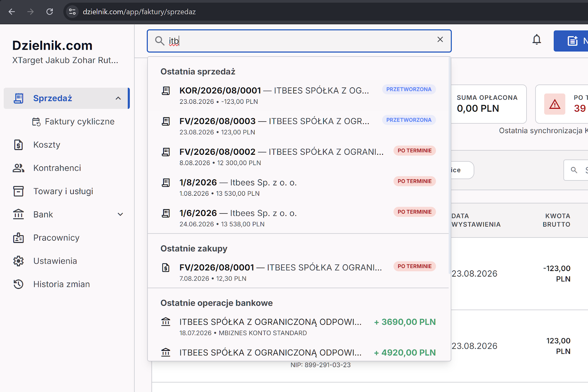The height and width of the screenshot is (392, 588).
Task: Click the Faktury cykliczne calendar icon
Action: (x=36, y=122)
